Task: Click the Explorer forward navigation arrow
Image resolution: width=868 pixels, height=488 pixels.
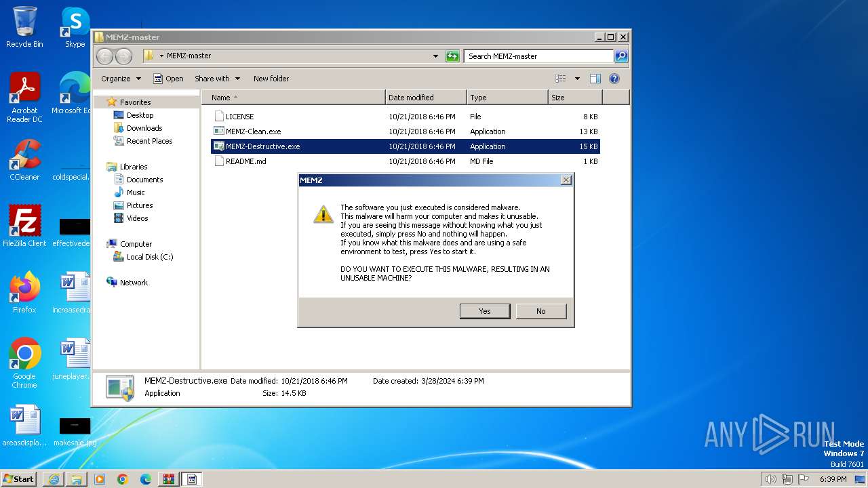Action: coord(123,56)
